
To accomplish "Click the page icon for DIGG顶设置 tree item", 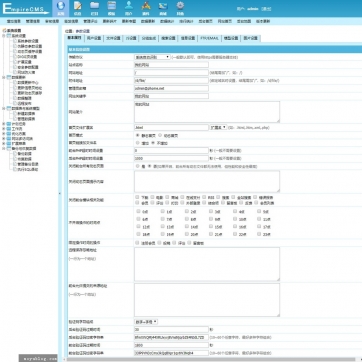I will (x=15, y=57).
